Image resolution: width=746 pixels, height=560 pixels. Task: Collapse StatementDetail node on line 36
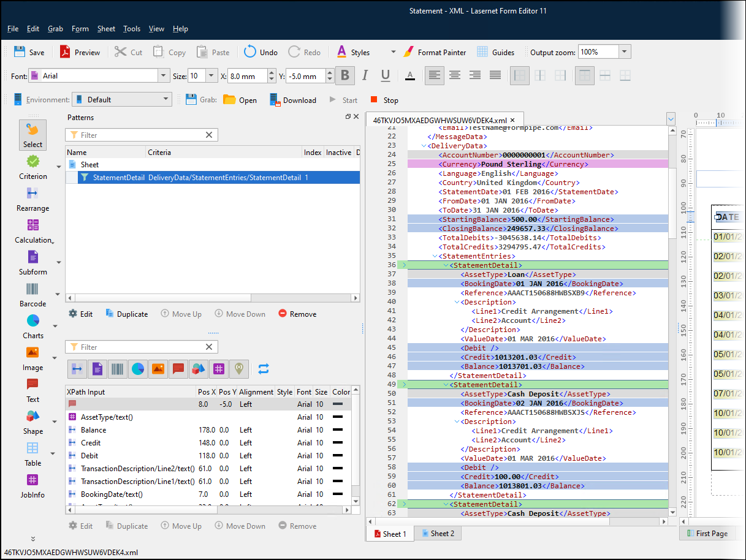[445, 265]
